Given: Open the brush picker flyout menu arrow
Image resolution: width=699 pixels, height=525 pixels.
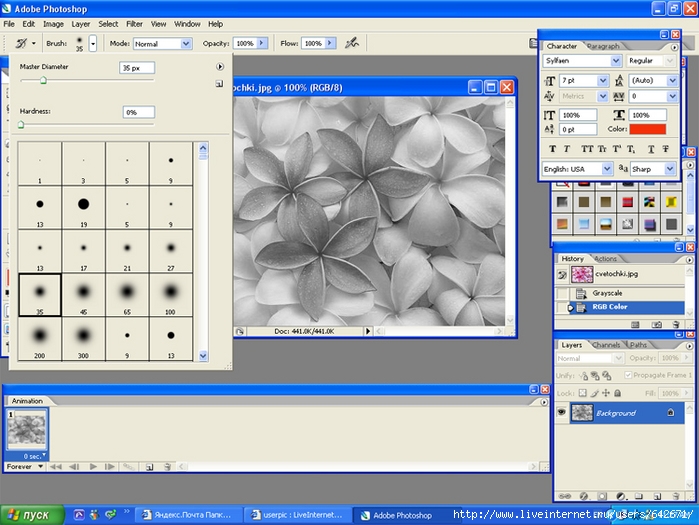Looking at the screenshot, I should (220, 66).
